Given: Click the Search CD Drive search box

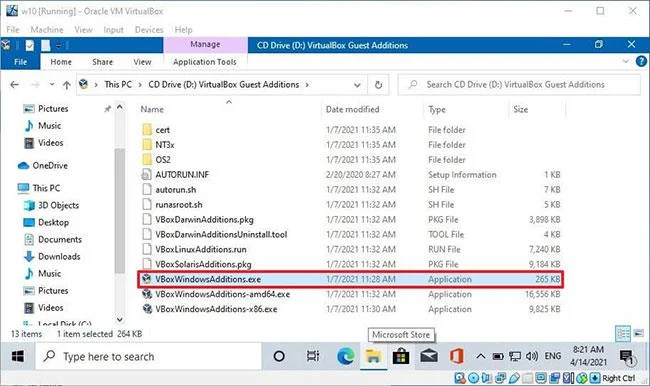Looking at the screenshot, I should (x=519, y=85).
